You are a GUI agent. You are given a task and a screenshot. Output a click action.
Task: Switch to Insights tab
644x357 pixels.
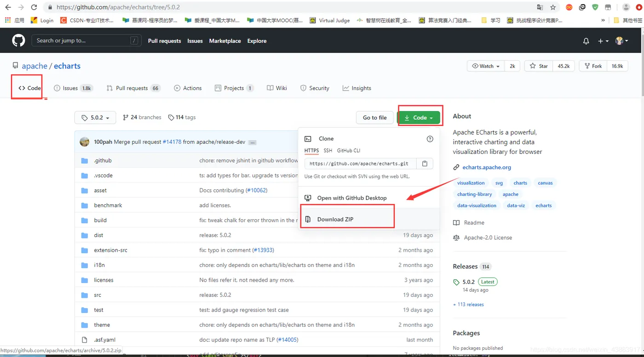click(357, 88)
